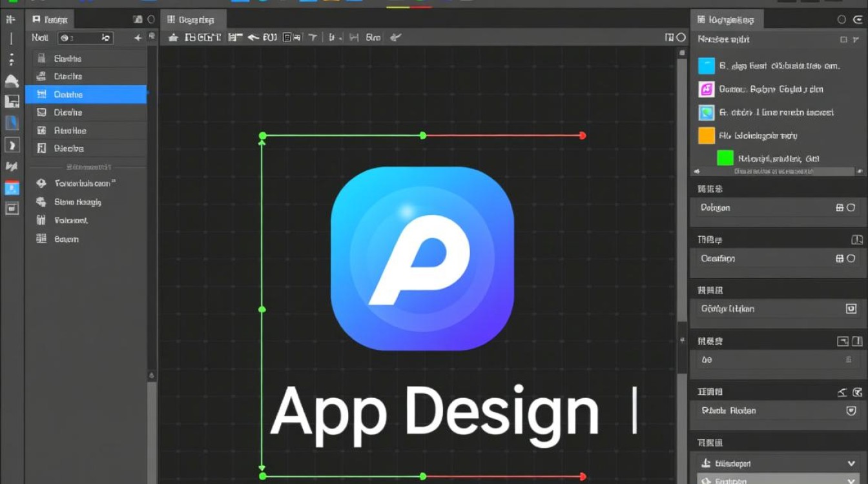Select the blue document icon in left toolbar
The image size is (868, 484).
tap(12, 123)
